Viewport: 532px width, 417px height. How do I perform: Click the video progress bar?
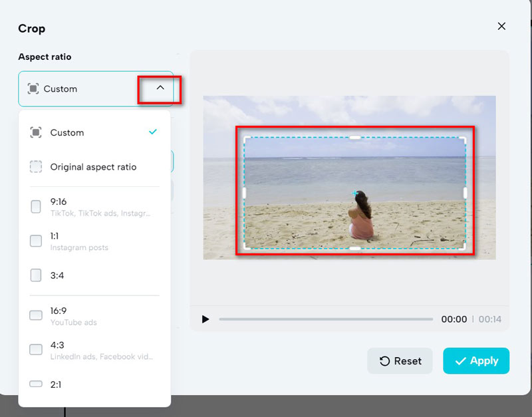(326, 319)
